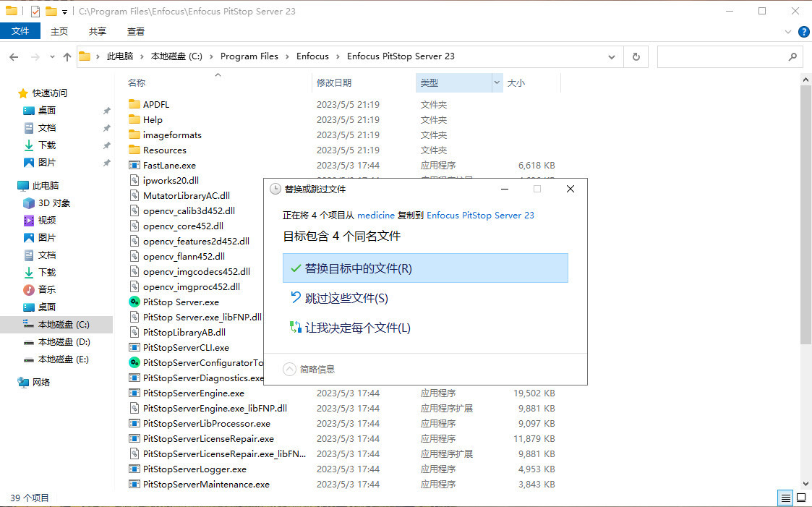Select 快速访问 in navigation pane

(50, 93)
